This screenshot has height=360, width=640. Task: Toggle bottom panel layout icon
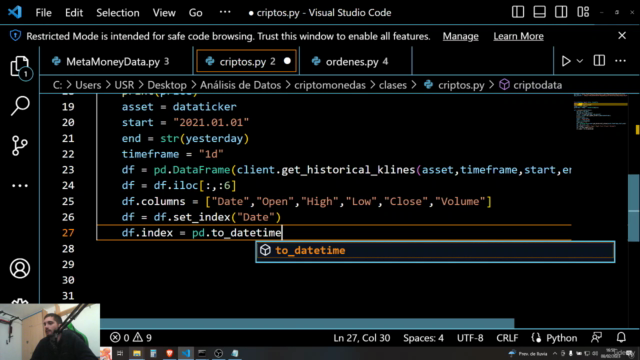click(x=540, y=12)
